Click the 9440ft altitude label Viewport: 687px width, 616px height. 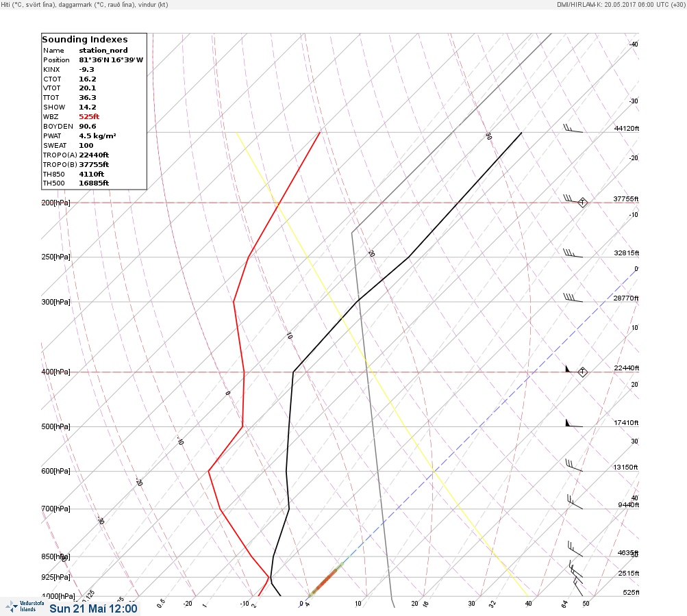click(x=628, y=505)
